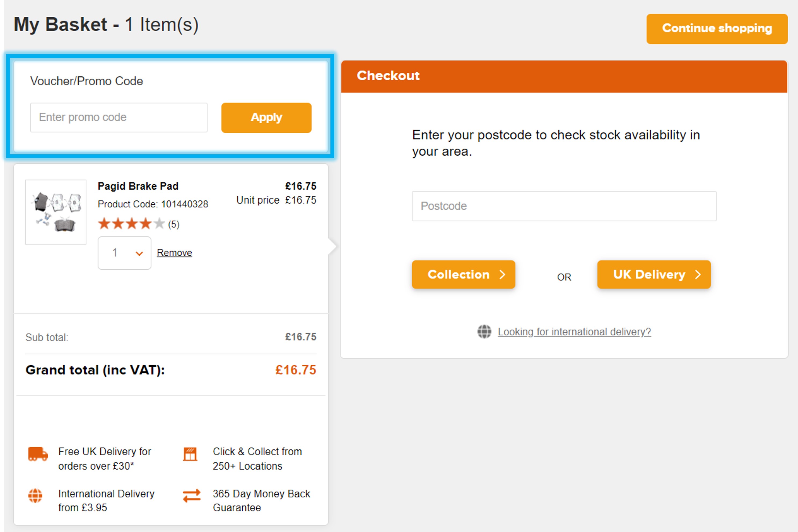Click the orange International Delivery globe icon

point(35,496)
